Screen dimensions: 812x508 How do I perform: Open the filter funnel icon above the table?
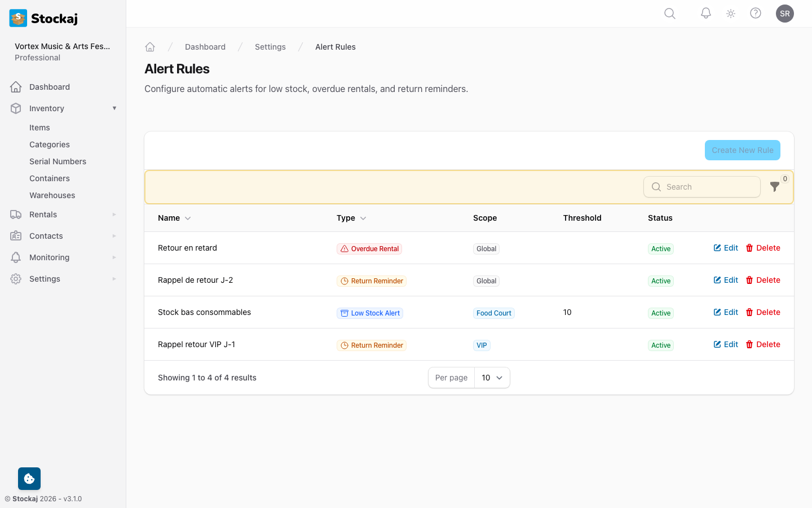[775, 186]
